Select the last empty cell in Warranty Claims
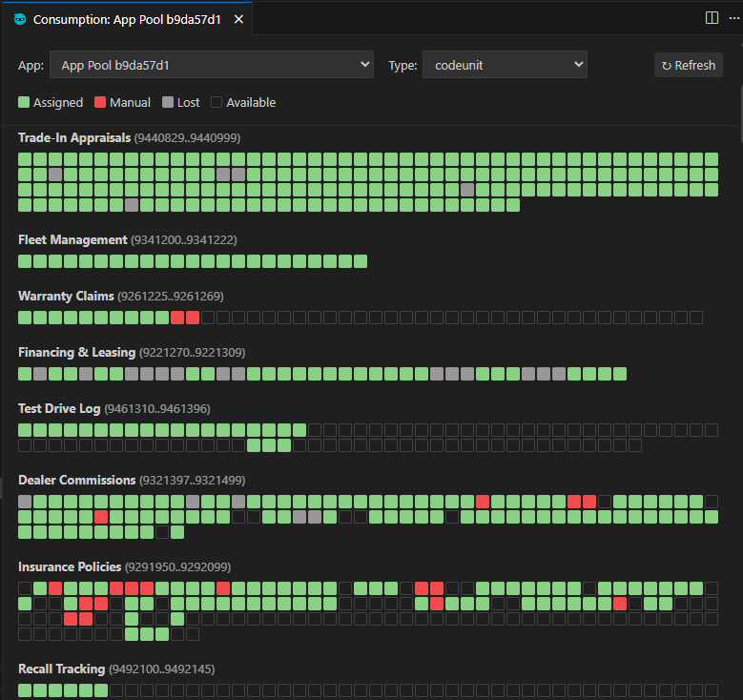This screenshot has width=743, height=700. (x=696, y=318)
